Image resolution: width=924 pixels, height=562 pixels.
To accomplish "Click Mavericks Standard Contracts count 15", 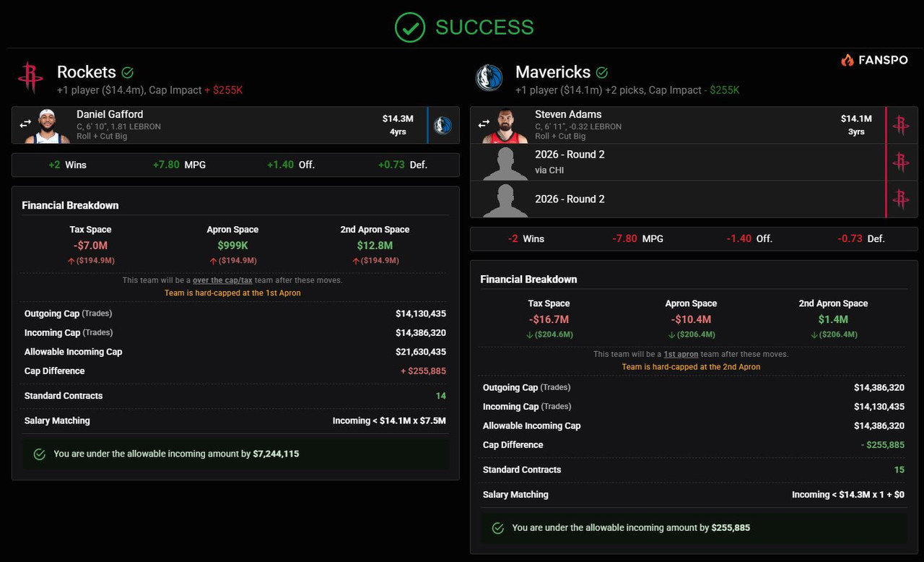I will click(x=899, y=470).
